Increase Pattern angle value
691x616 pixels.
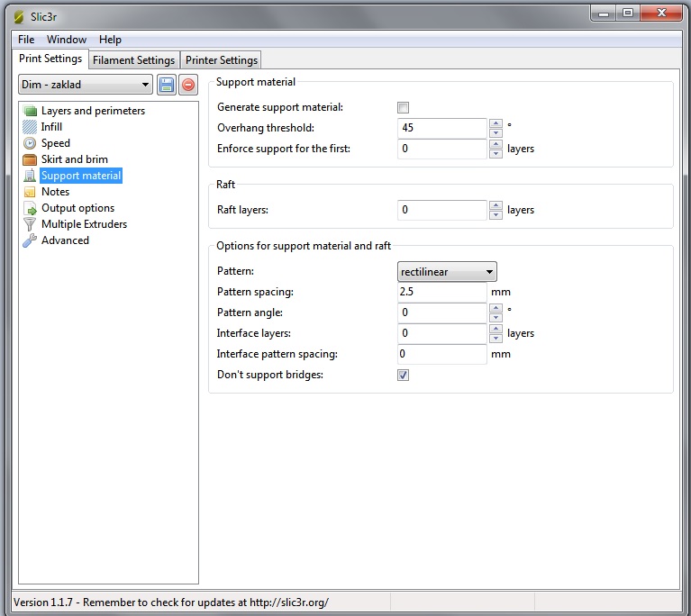click(496, 308)
